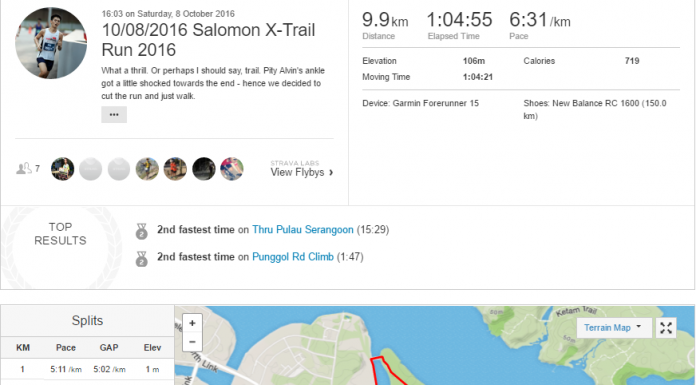Click the medal icon beside Thru Pulau Serangoon

point(142,231)
